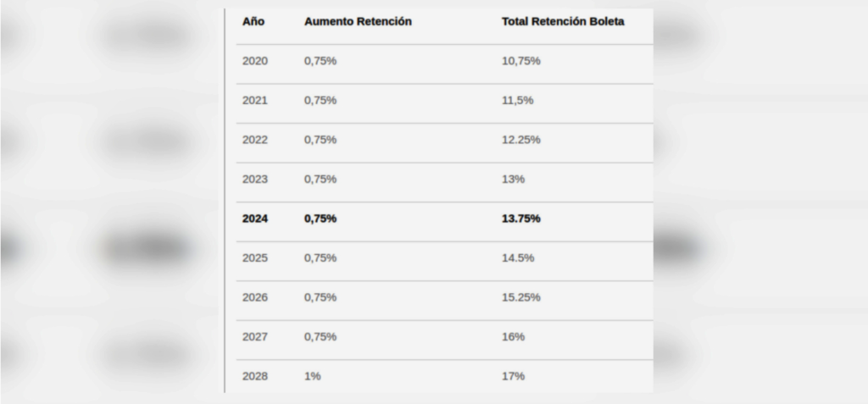Select the bold 13.75% retention value
The width and height of the screenshot is (868, 404).
pos(521,219)
